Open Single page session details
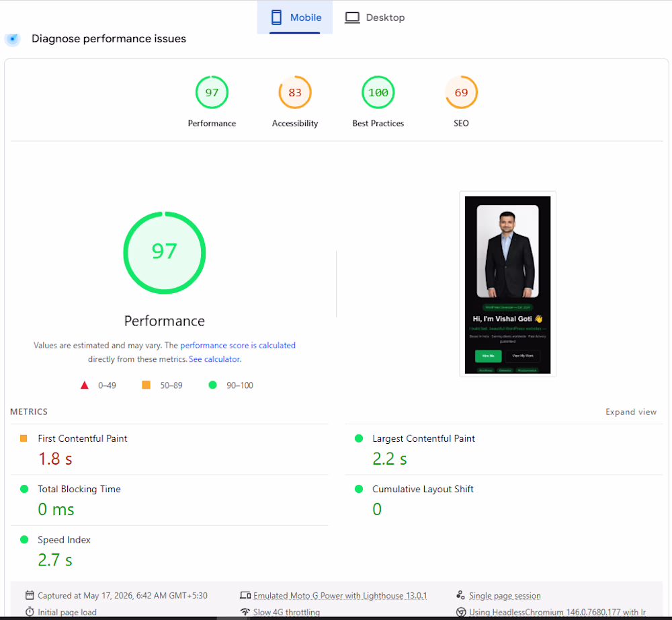This screenshot has width=672, height=620. [505, 596]
